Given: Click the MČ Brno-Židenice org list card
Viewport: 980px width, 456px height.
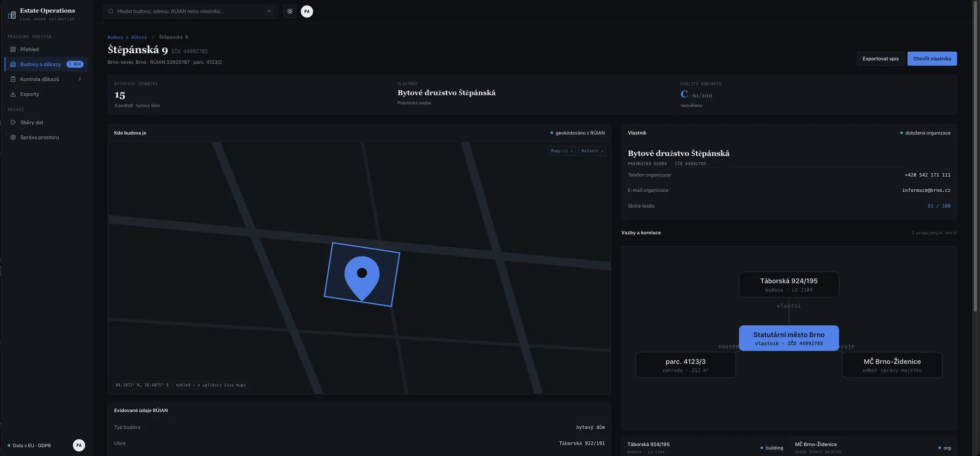Looking at the screenshot, I should click(873, 447).
